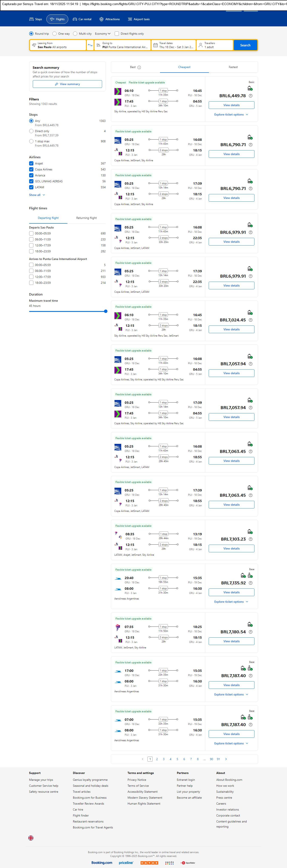287x868 pixels.
Task: Click the luggage icon on the cheapest flight
Action: (250, 88)
